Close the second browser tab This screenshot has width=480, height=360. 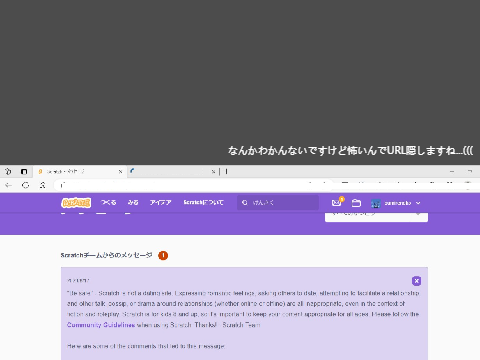tap(213, 172)
